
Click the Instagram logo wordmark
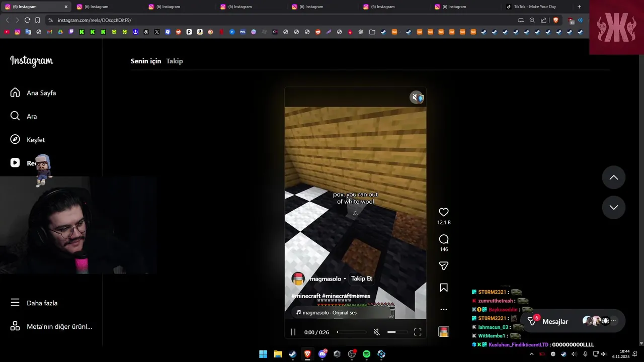[x=32, y=61]
